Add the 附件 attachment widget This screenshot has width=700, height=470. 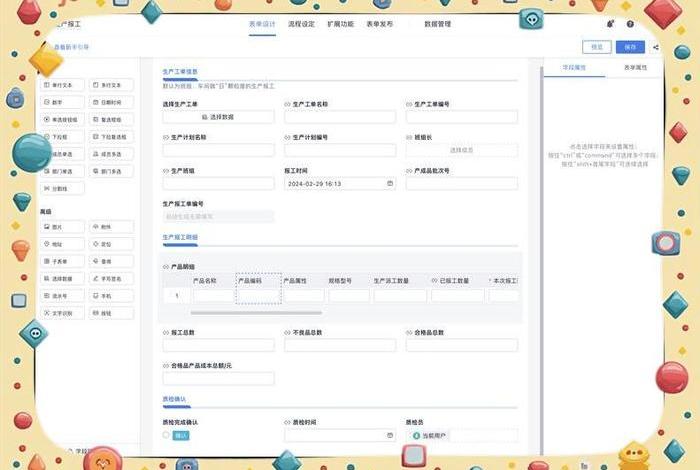(x=111, y=227)
